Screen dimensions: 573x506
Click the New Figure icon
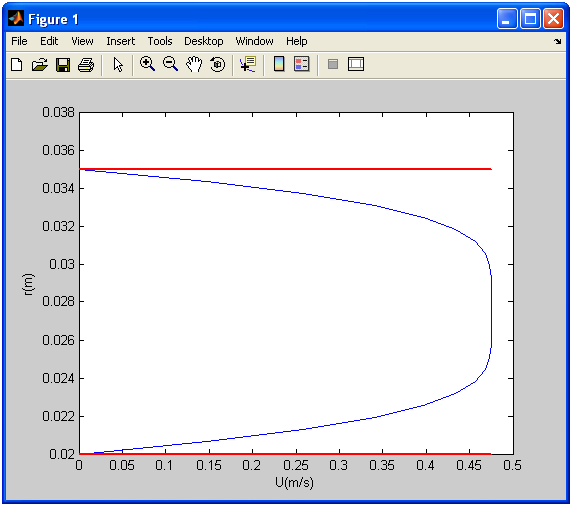point(16,65)
